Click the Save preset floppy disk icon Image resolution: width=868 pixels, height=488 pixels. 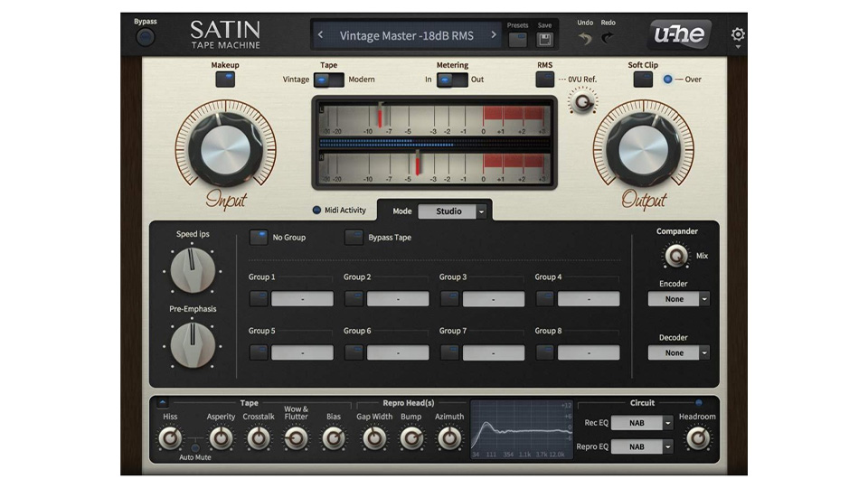[x=544, y=40]
